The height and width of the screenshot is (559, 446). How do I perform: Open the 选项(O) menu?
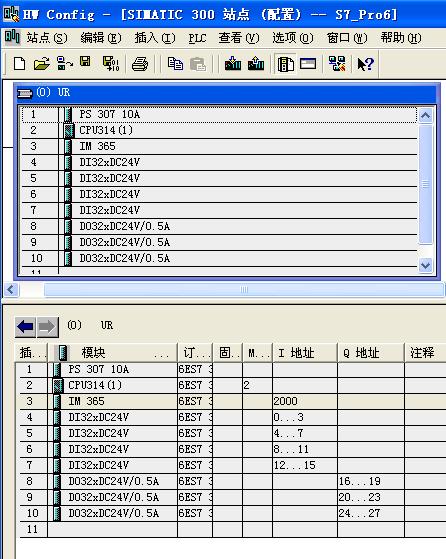(293, 37)
